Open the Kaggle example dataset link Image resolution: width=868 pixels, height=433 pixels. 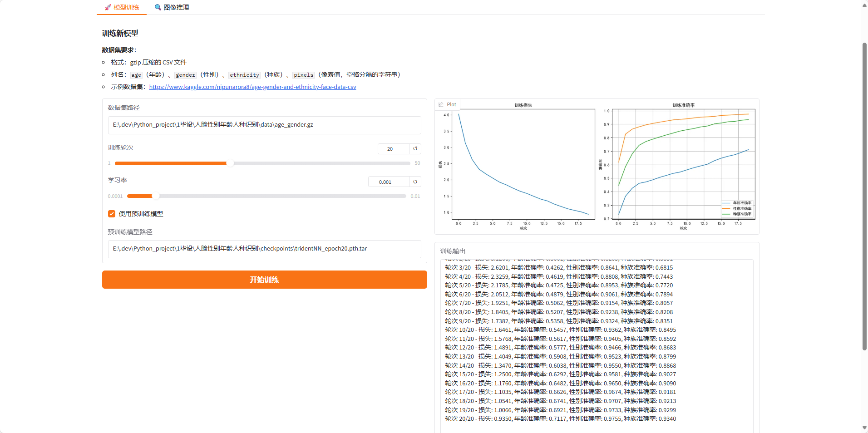[x=252, y=87]
